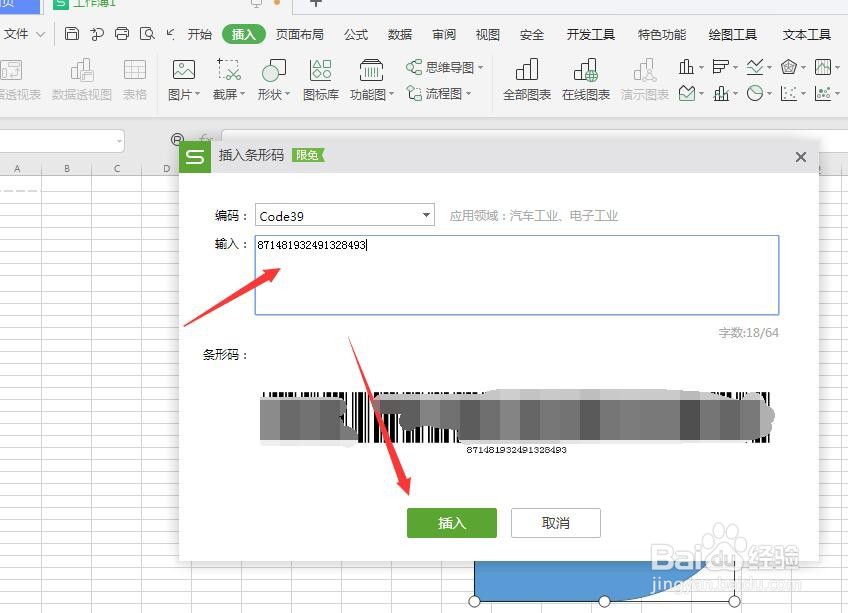This screenshot has width=848, height=613.
Task: Select column A header
Action: click(17, 168)
